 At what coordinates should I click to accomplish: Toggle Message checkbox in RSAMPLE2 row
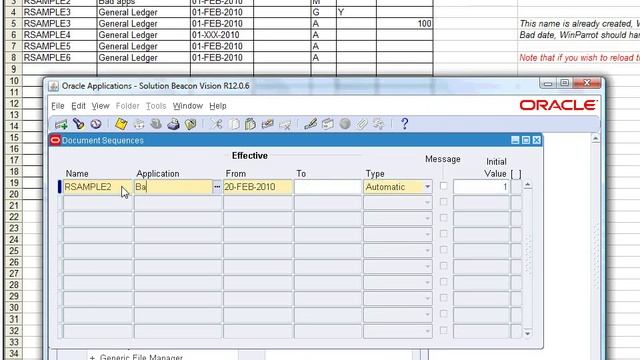pos(444,187)
